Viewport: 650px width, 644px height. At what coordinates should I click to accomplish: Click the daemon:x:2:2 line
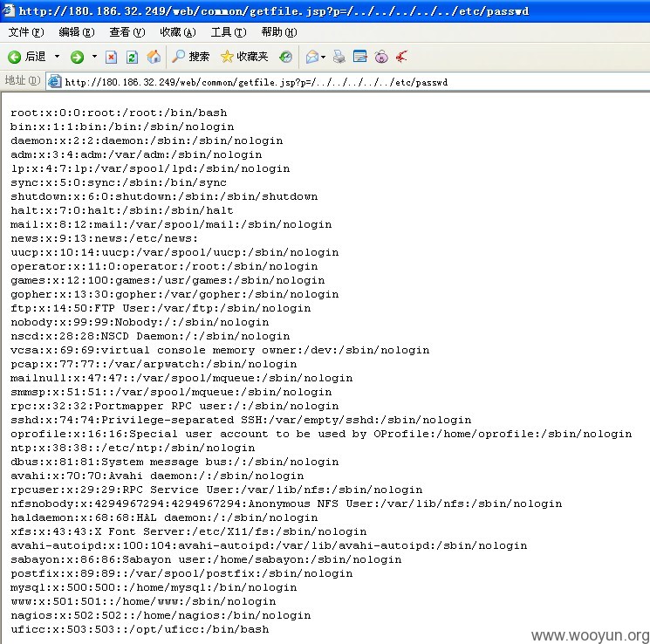(x=147, y=140)
